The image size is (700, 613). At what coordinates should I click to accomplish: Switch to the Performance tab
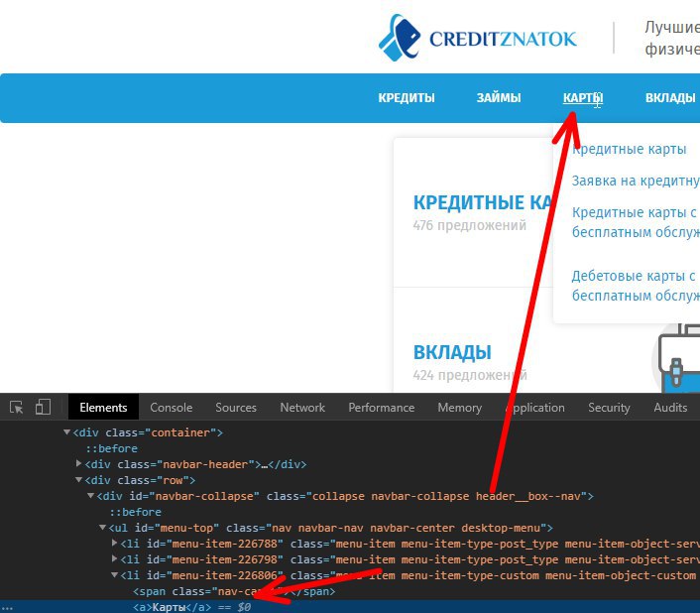[382, 407]
